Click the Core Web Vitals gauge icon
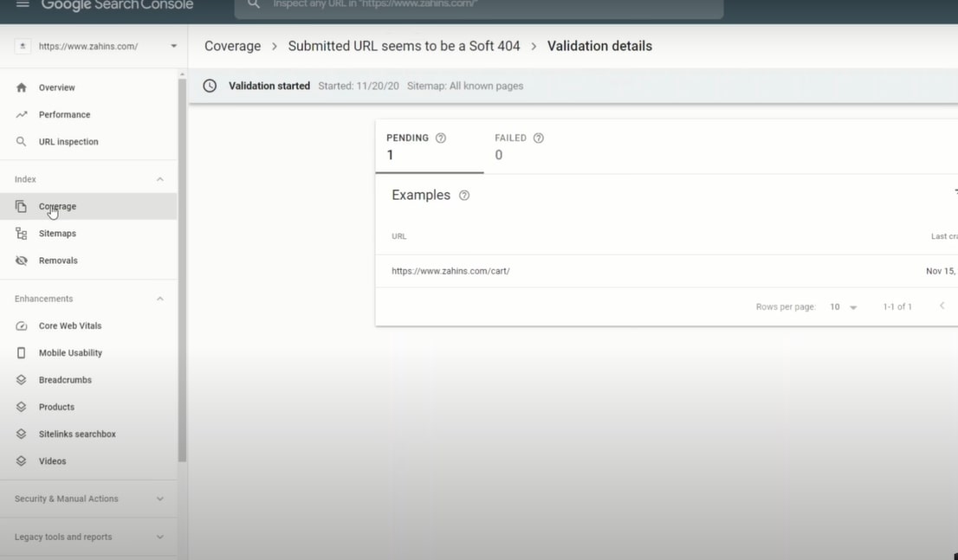 tap(22, 326)
